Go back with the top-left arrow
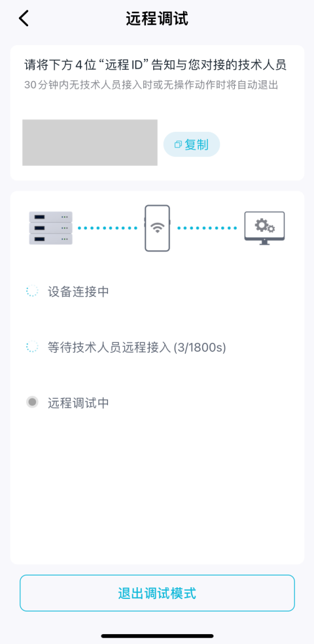The width and height of the screenshot is (314, 644). coord(24,19)
